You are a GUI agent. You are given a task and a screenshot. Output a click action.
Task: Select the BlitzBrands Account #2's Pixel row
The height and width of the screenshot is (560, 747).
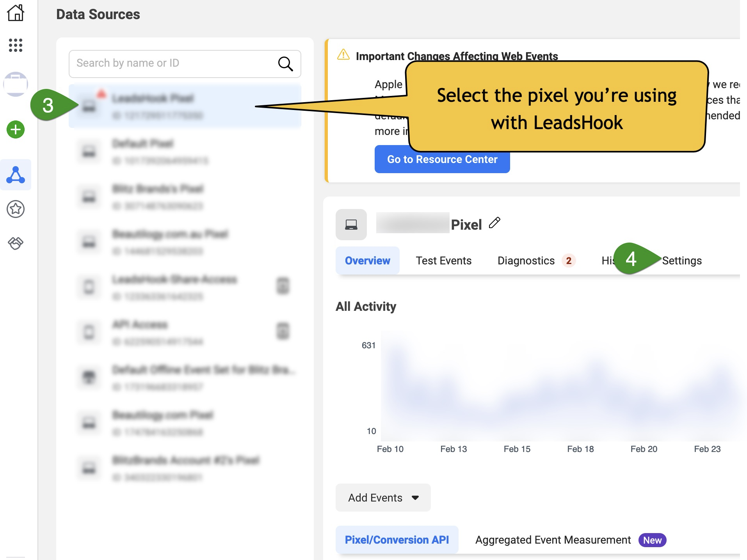pos(185,468)
